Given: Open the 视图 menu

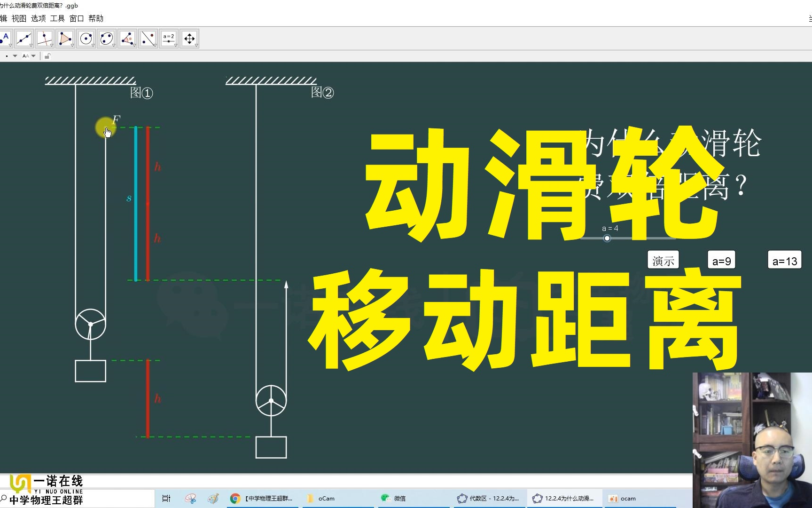Looking at the screenshot, I should pyautogui.click(x=19, y=18).
